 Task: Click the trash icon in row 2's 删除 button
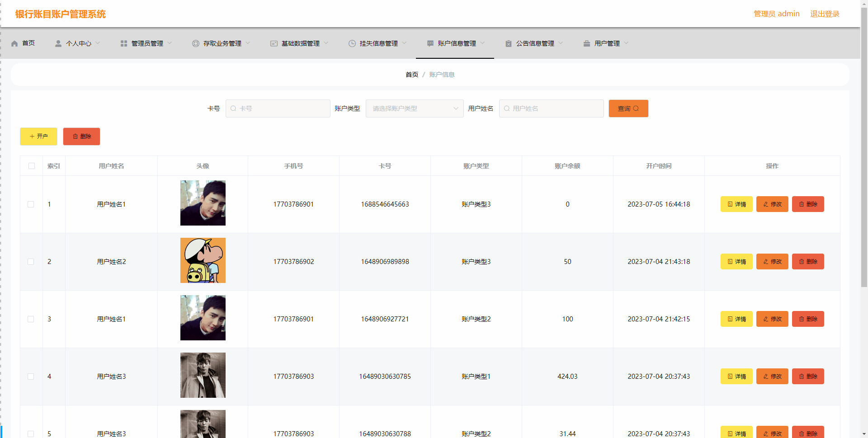pyautogui.click(x=802, y=262)
